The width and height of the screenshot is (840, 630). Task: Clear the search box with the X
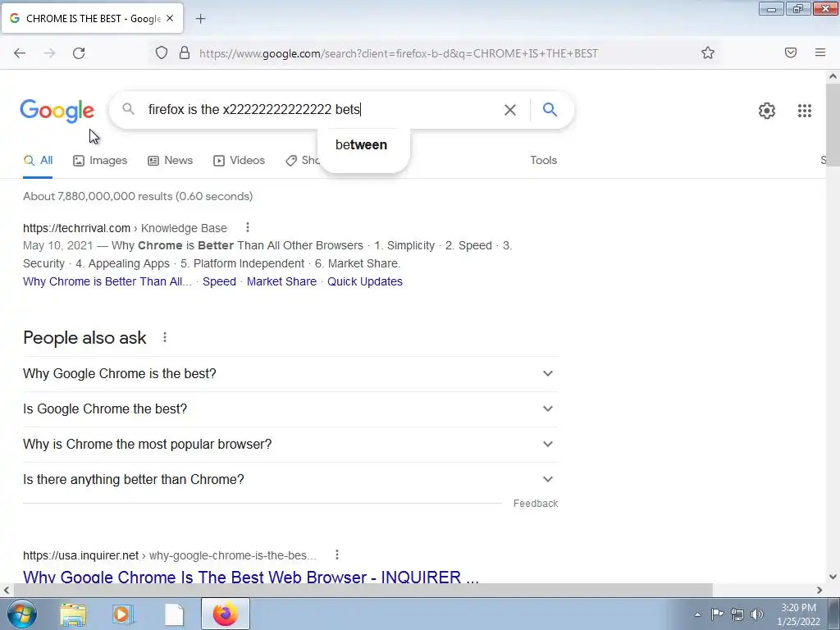pyautogui.click(x=510, y=110)
